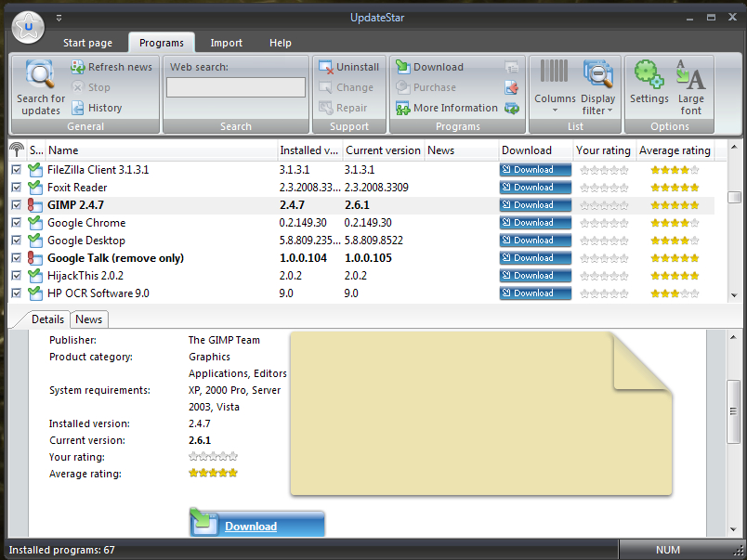Uncheck the Google Desktop checkbox
The height and width of the screenshot is (560, 747).
coord(17,240)
